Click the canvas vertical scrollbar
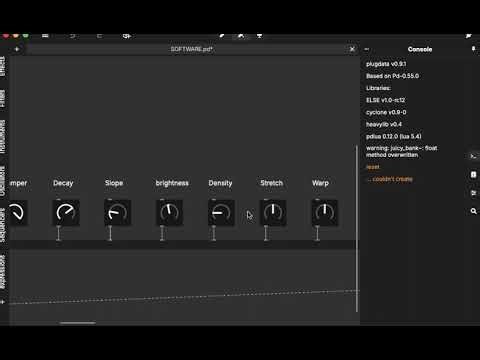This screenshot has width=480, height=360. (357, 229)
